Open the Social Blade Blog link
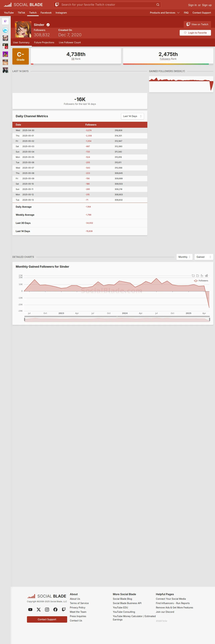 [122, 599]
